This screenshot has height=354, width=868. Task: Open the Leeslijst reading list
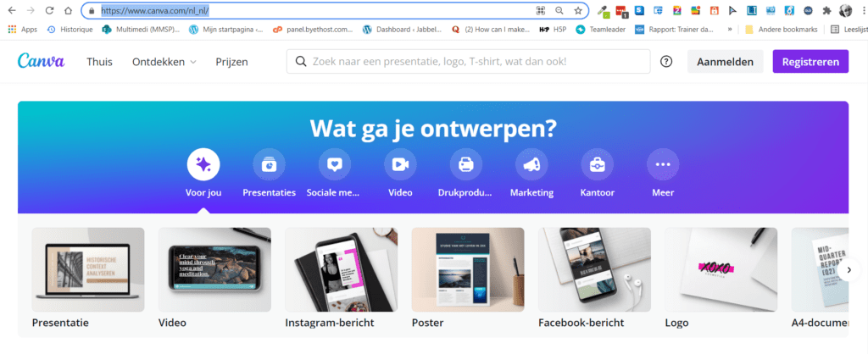point(849,30)
